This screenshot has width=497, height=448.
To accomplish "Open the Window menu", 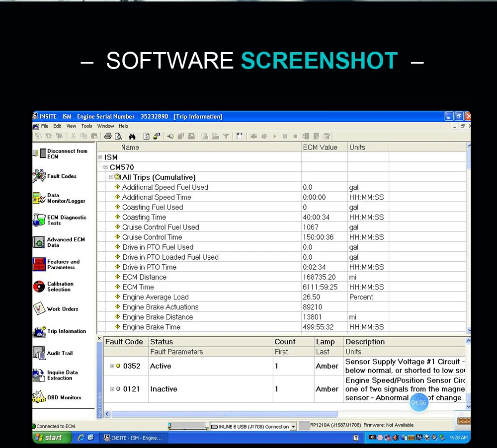I will pyautogui.click(x=105, y=126).
